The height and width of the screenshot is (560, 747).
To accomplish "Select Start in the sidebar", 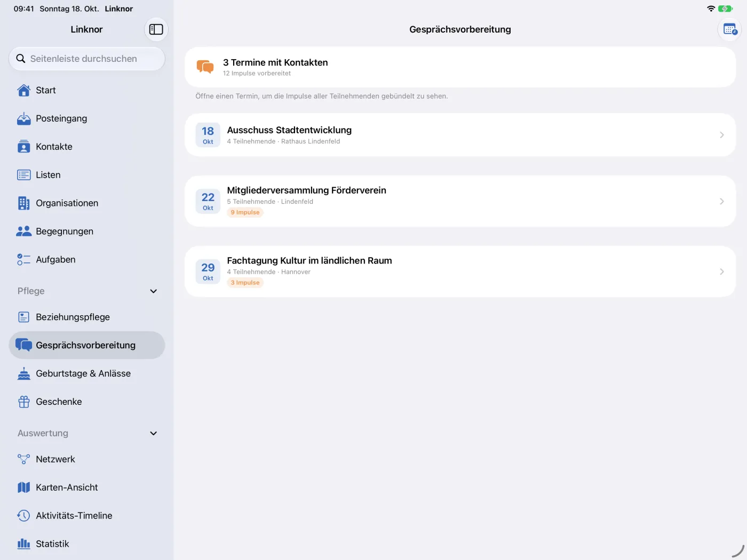I will coord(87,90).
